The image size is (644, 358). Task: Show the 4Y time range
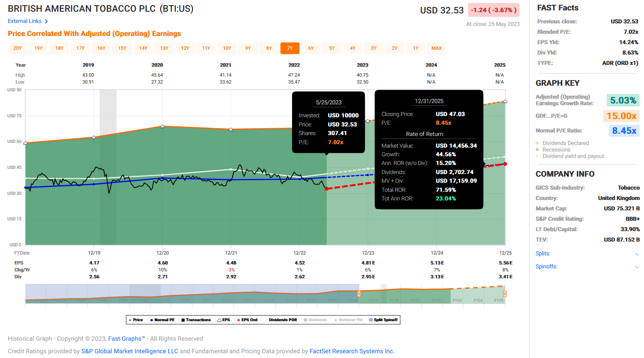pyautogui.click(x=353, y=48)
